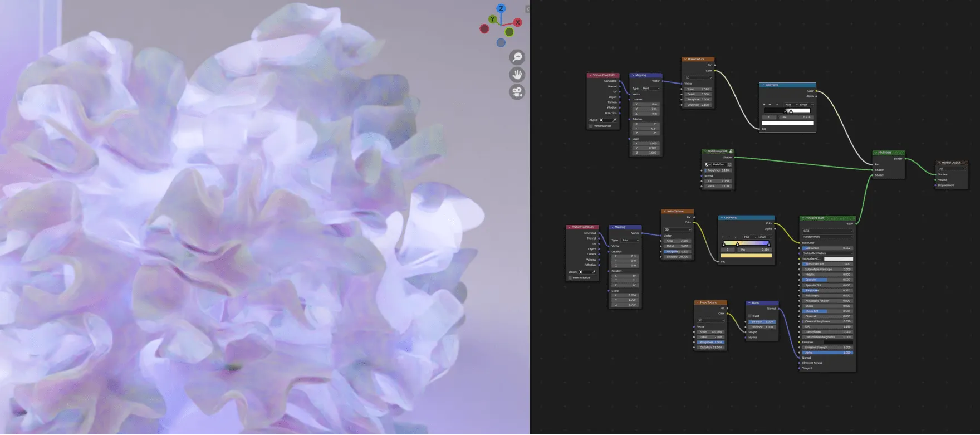Click the green Y axis on navigation gizmo
Image resolution: width=980 pixels, height=435 pixels.
(x=492, y=19)
